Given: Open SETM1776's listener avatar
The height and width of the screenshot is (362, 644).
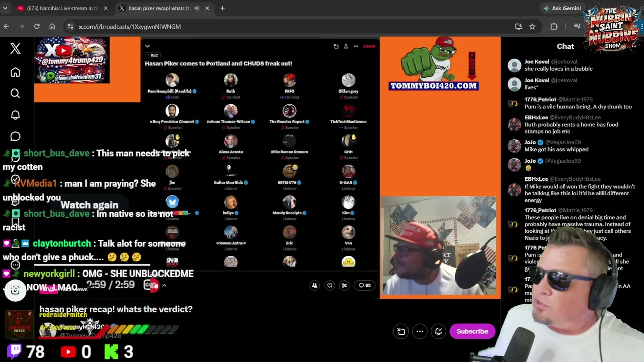Looking at the screenshot, I should [x=289, y=171].
